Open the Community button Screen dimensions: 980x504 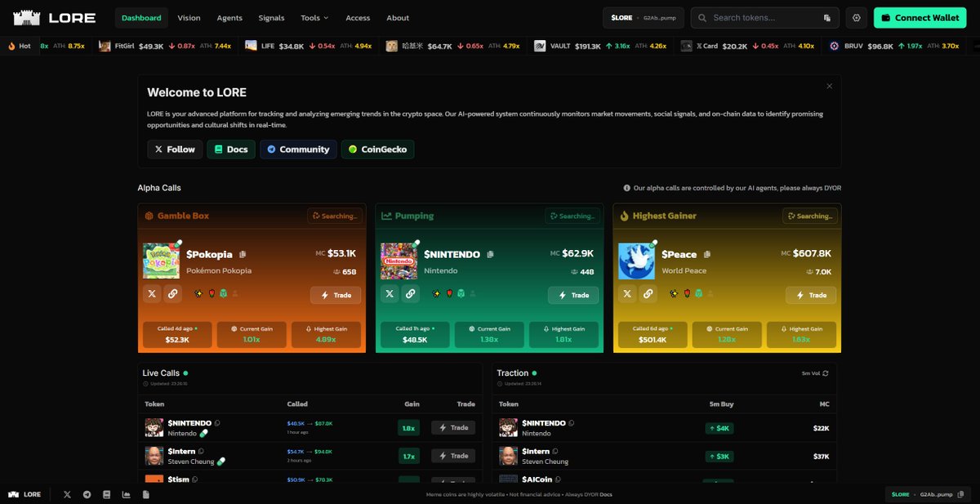pyautogui.click(x=298, y=149)
